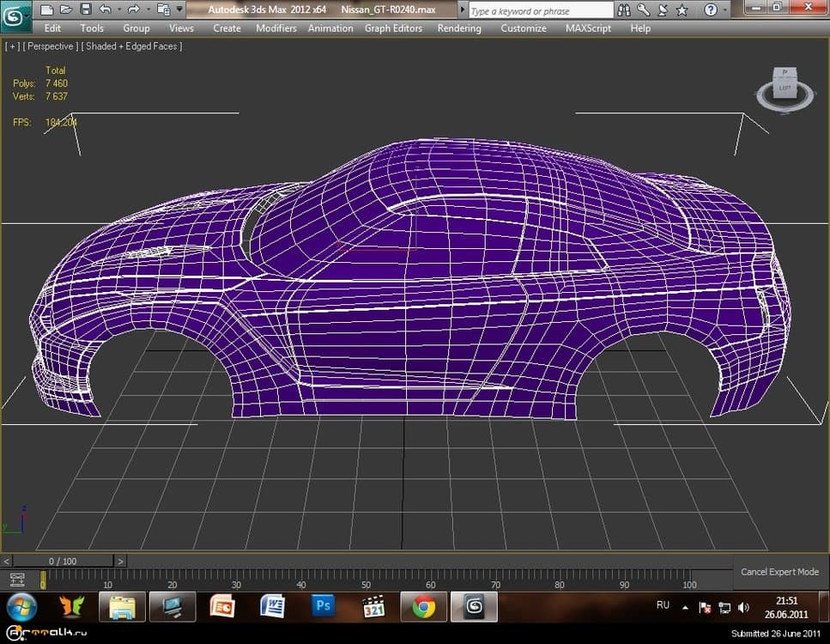Click the 0 / 100 time slider handle

click(x=62, y=562)
